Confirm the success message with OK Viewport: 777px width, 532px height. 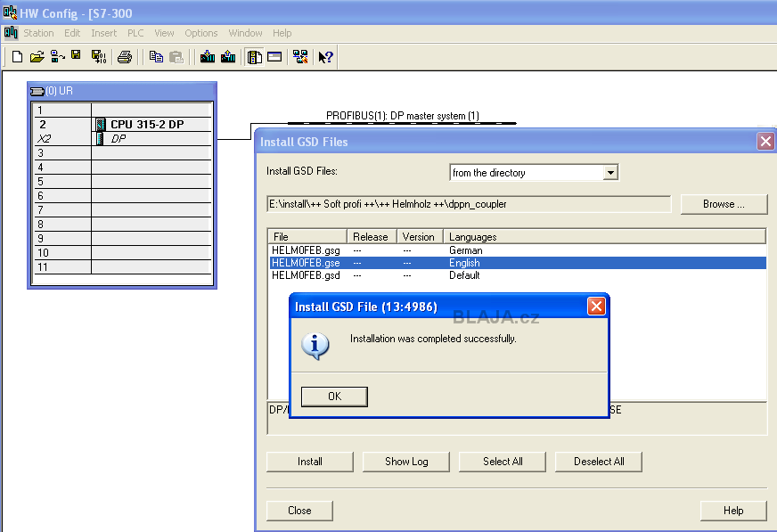click(334, 397)
